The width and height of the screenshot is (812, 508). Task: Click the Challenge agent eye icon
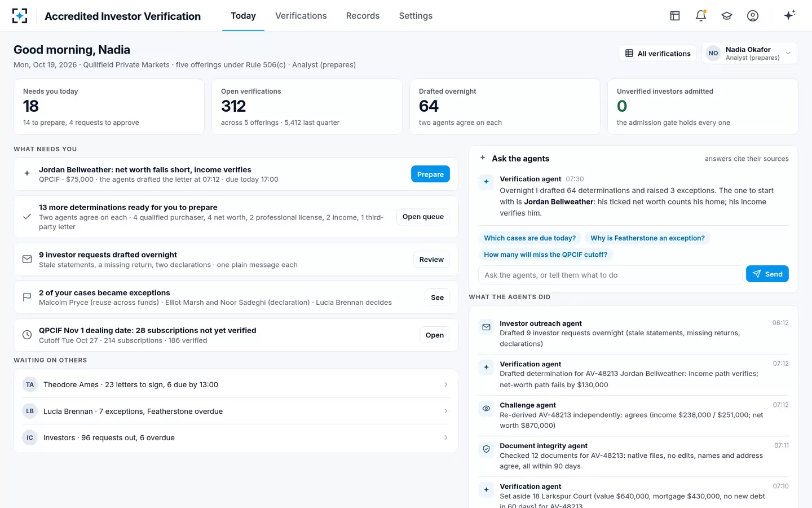coord(486,408)
